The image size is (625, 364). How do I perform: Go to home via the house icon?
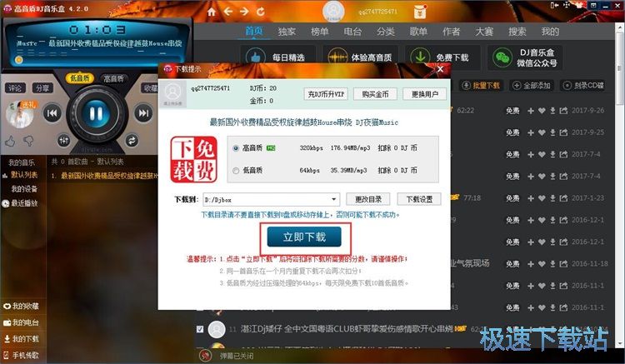click(x=212, y=12)
